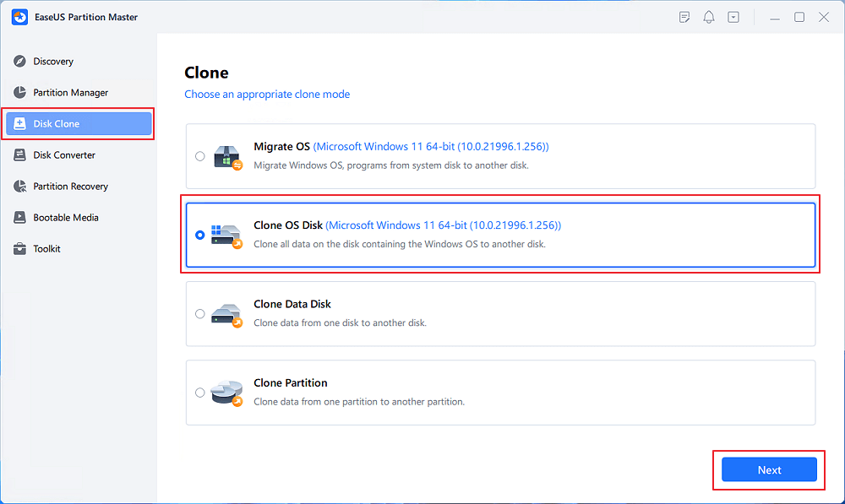Select the Clone Partition radio button
Image resolution: width=845 pixels, height=504 pixels.
click(200, 393)
